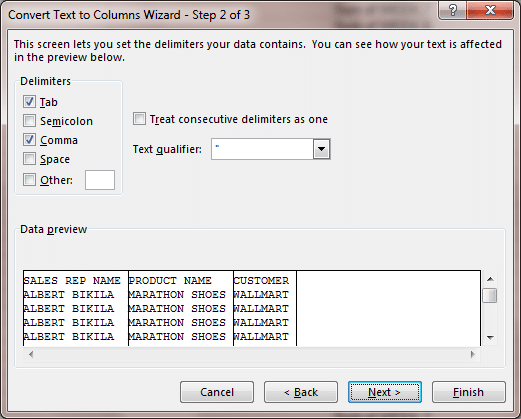Click the Help question mark icon
Viewport: 521px width, 419px height.
tap(453, 10)
